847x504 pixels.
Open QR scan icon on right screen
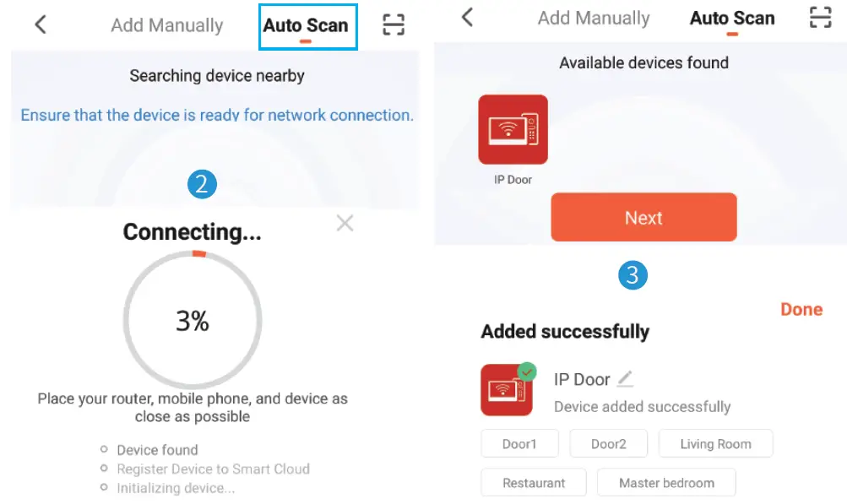(x=820, y=17)
